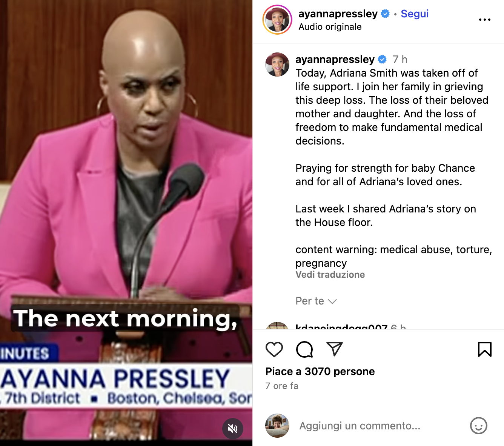
Task: Translate caption with Vedi traduzione
Action: pos(330,274)
